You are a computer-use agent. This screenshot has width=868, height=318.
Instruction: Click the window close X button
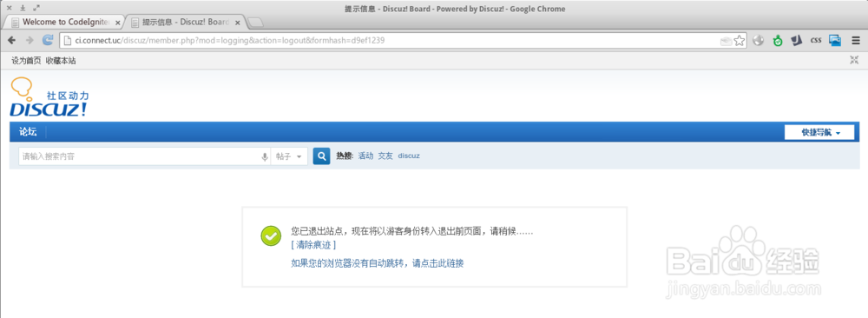tap(10, 9)
